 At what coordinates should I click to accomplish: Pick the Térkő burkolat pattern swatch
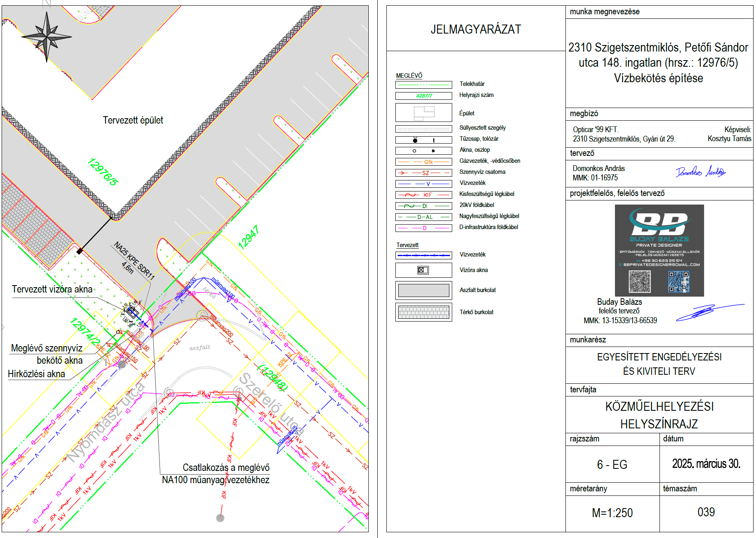[424, 312]
